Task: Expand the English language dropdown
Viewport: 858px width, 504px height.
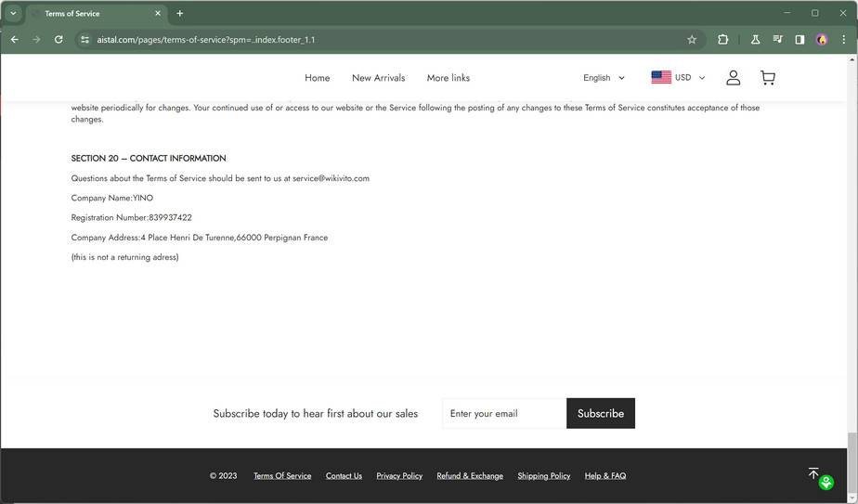Action: [604, 78]
